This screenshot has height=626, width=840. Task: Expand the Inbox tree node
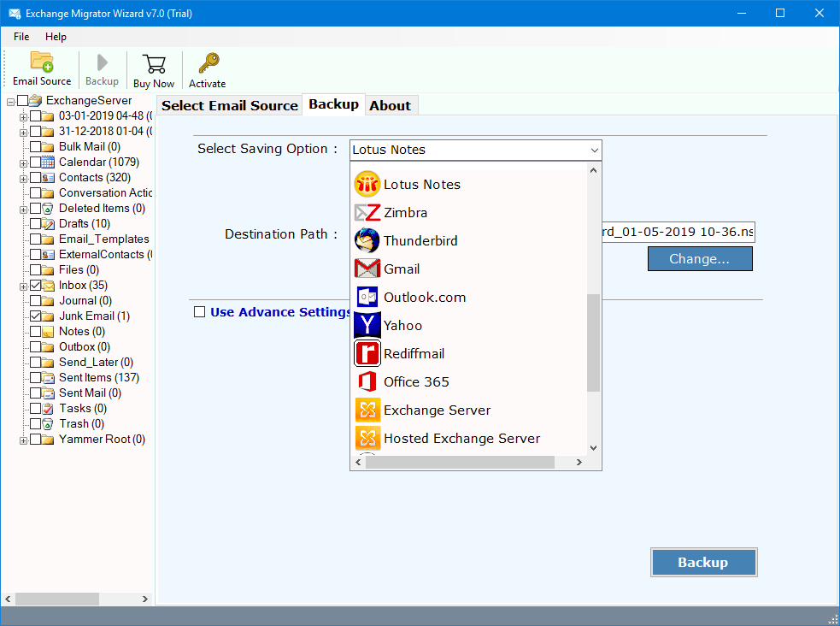23,286
